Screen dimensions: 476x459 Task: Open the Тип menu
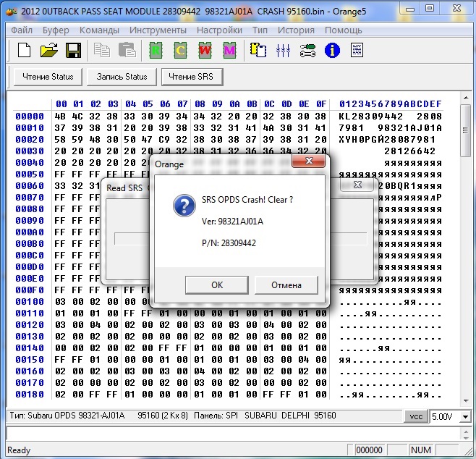[x=260, y=30]
